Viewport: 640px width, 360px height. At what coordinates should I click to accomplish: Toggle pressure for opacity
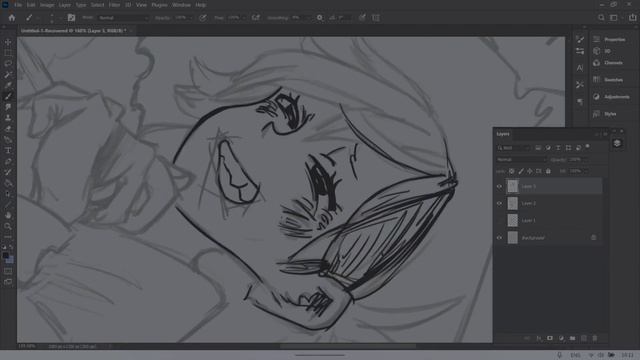(x=202, y=18)
